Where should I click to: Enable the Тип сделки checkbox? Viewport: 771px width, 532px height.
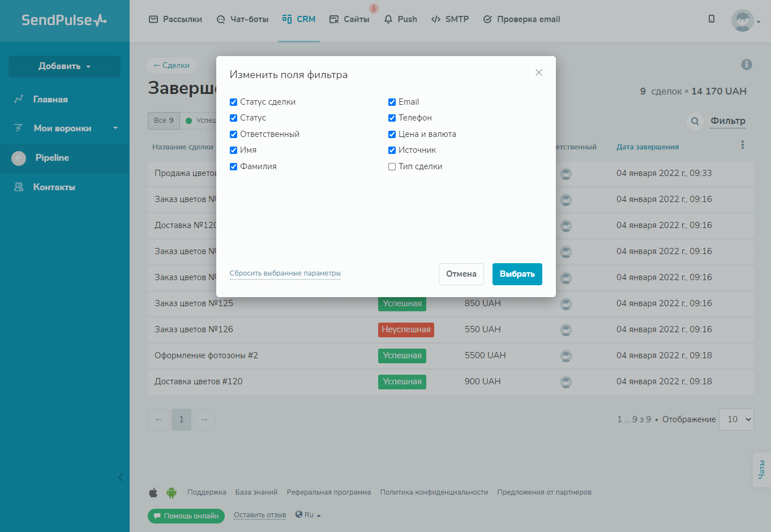click(392, 166)
